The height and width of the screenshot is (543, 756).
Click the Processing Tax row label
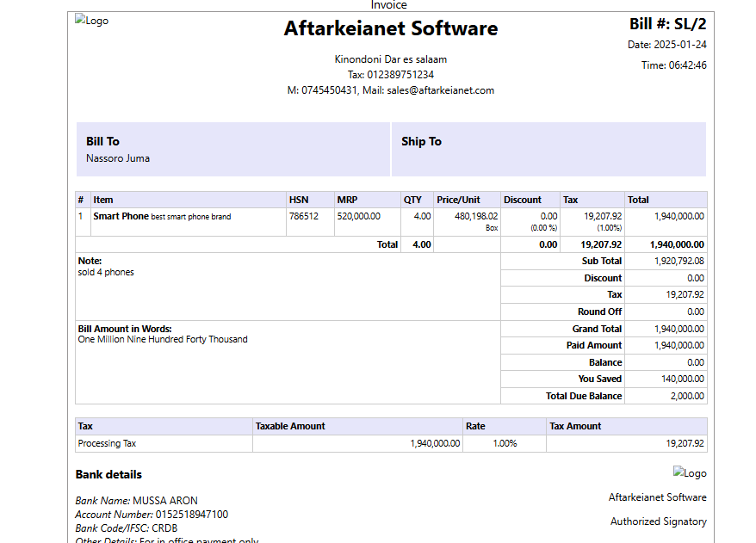pos(107,443)
